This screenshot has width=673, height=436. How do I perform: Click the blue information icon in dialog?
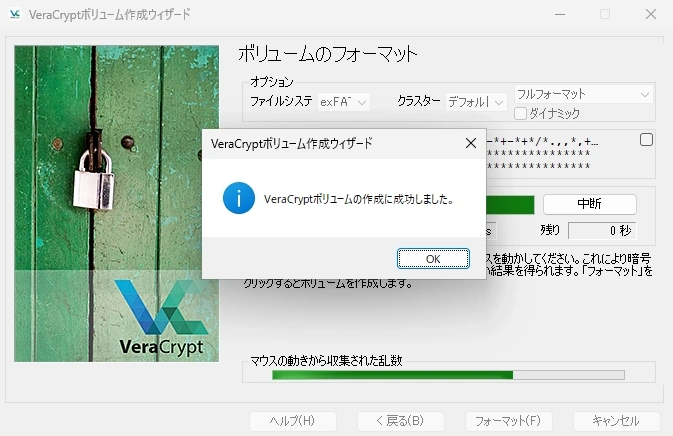[239, 198]
